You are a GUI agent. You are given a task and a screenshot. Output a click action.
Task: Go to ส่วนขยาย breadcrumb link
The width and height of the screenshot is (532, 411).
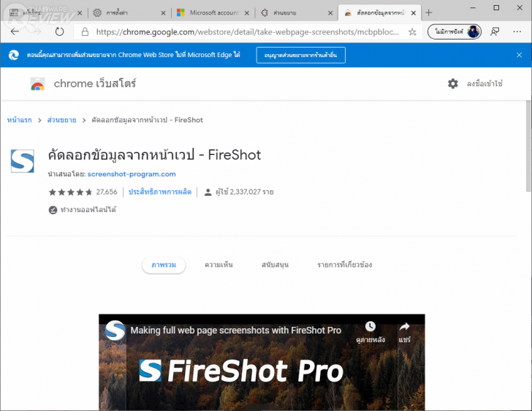61,120
